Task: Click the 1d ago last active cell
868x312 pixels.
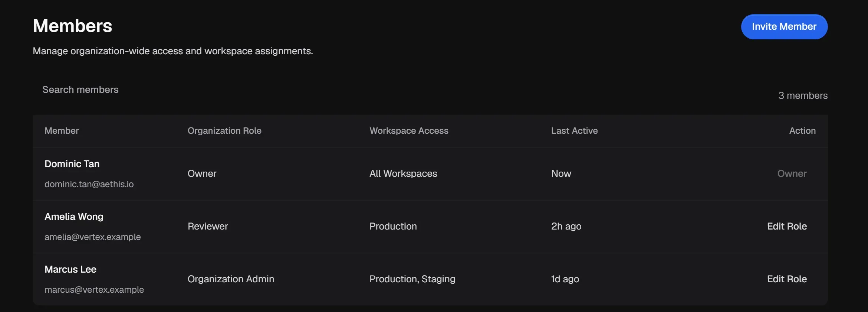Action: (565, 279)
